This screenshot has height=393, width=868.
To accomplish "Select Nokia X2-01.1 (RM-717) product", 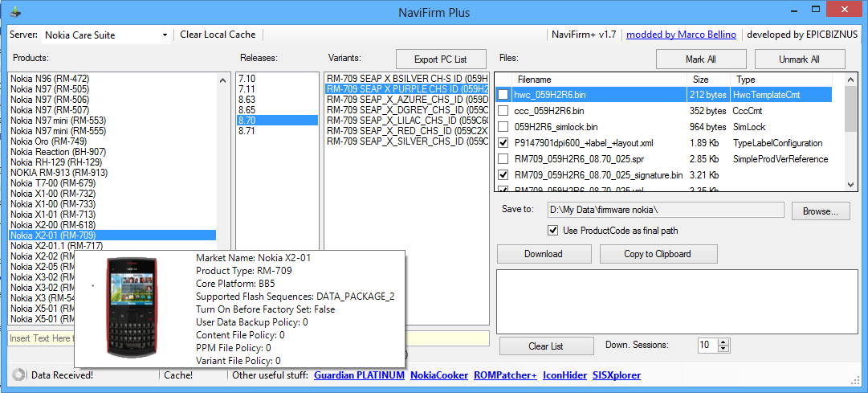I will [112, 246].
